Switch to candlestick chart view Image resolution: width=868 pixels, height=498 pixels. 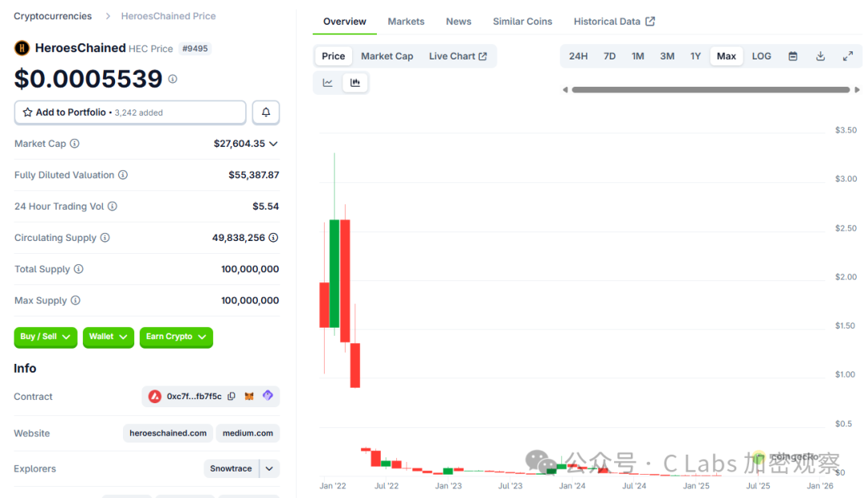[x=355, y=83]
